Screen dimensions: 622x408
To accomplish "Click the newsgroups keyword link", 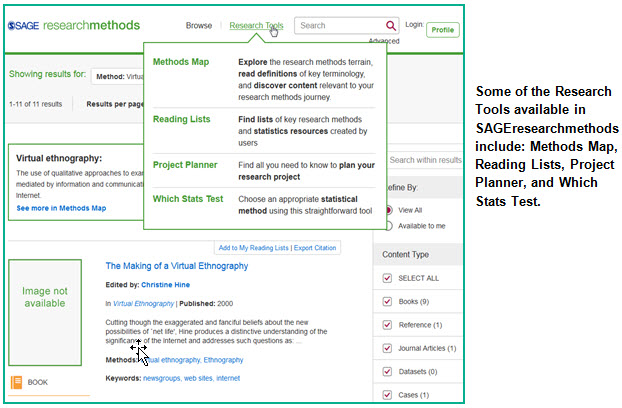I will (x=161, y=378).
